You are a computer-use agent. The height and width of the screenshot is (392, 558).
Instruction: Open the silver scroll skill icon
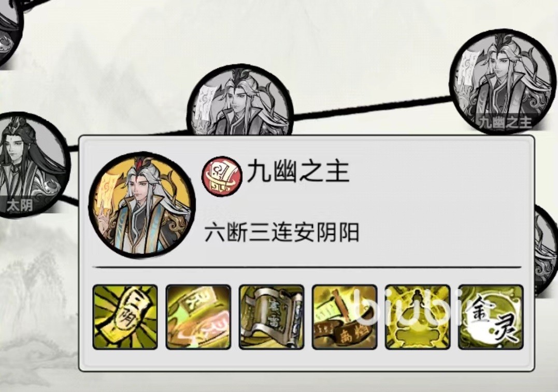pyautogui.click(x=271, y=317)
